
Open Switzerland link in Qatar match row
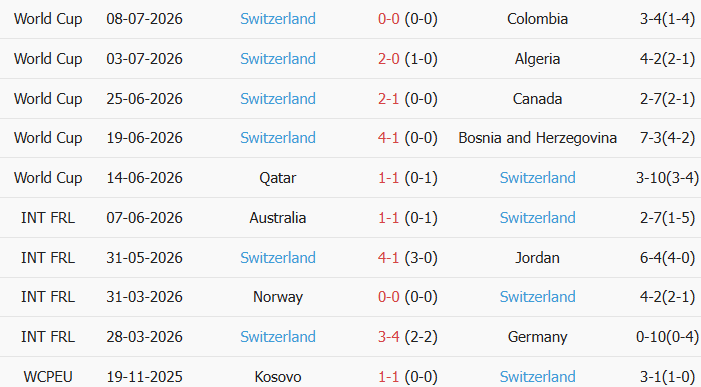(x=537, y=178)
